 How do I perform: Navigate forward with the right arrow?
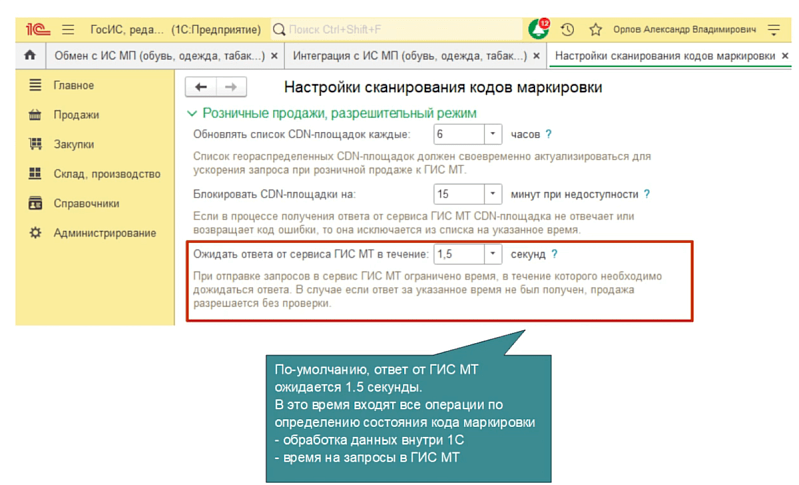coord(231,87)
